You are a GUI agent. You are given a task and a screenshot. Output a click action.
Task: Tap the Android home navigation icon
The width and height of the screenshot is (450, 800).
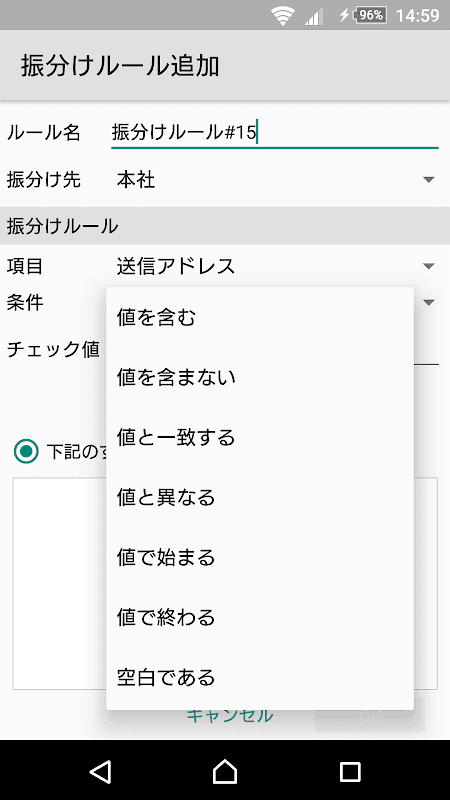(225, 771)
